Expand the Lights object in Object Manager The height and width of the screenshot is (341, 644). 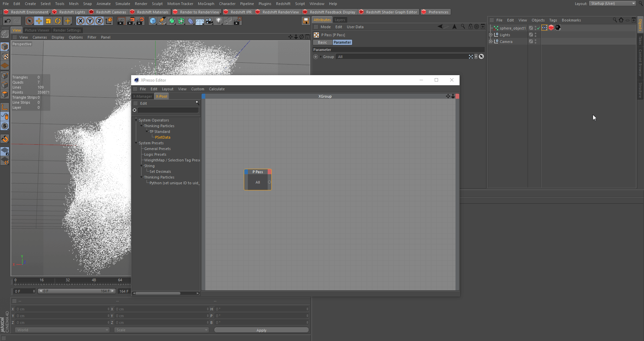pyautogui.click(x=491, y=35)
